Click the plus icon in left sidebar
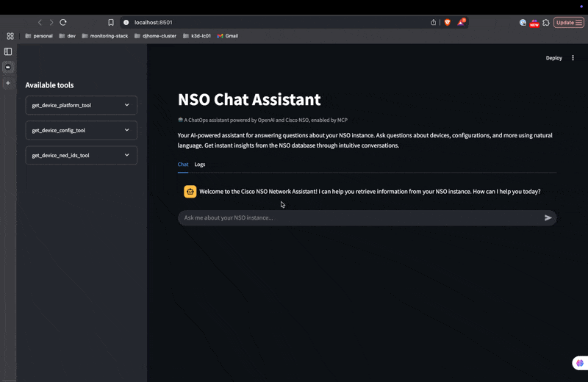The image size is (588, 382). [x=8, y=83]
